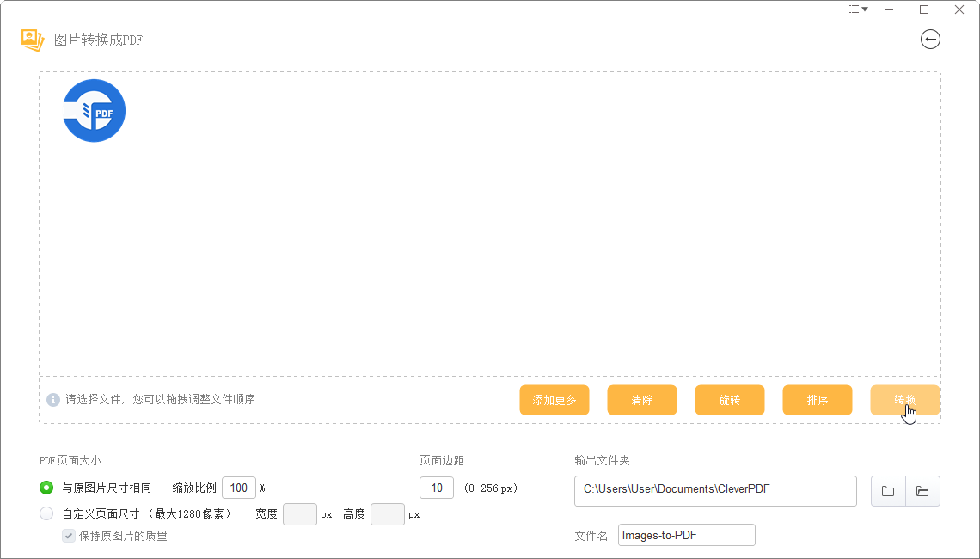Click the 添加更多 add more button
The image size is (980, 559).
[554, 399]
